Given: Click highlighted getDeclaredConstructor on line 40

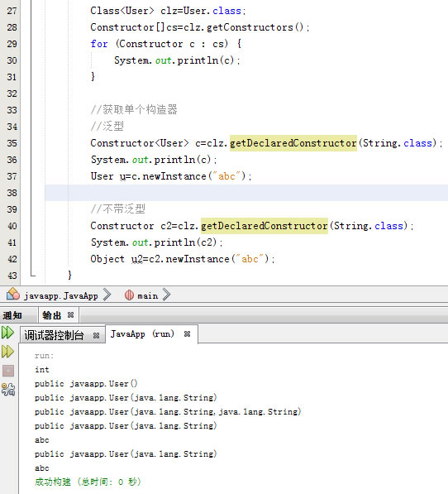Looking at the screenshot, I should [x=265, y=226].
